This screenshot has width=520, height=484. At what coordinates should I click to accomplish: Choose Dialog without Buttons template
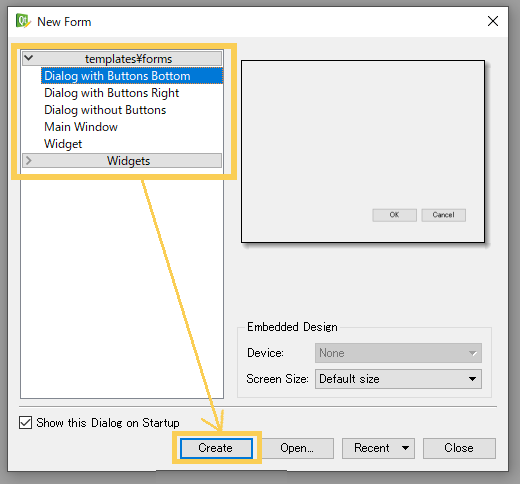pyautogui.click(x=105, y=110)
